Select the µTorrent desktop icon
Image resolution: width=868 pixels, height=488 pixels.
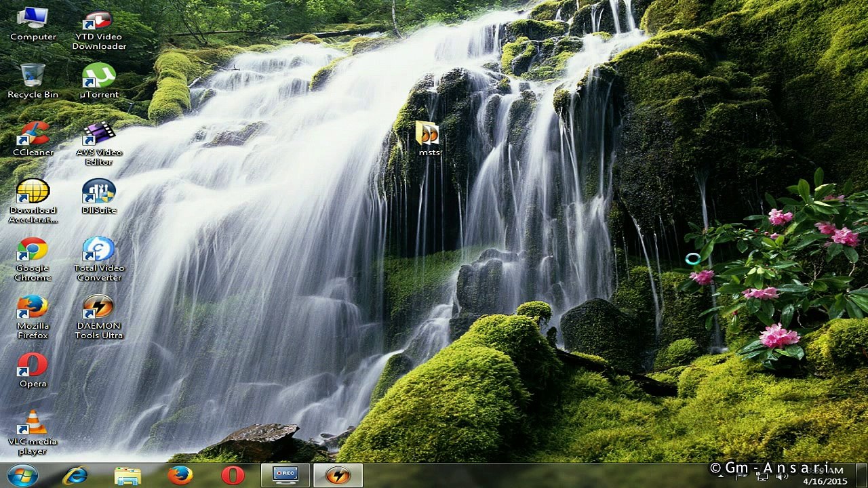point(99,81)
